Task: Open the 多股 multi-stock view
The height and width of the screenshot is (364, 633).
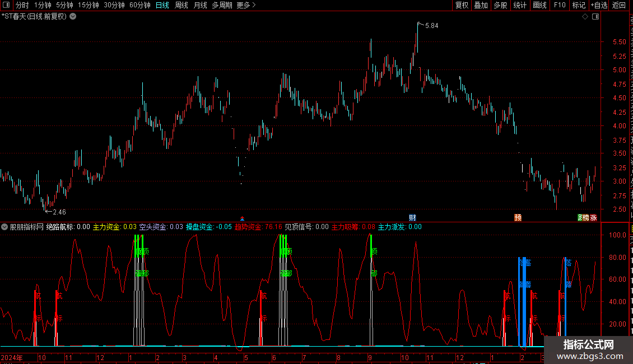Action: click(x=500, y=5)
